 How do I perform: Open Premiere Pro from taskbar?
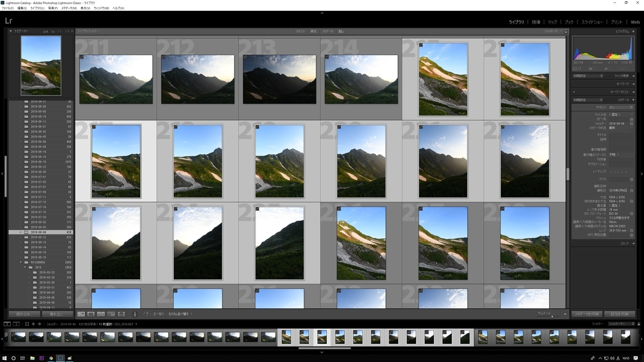[42, 358]
